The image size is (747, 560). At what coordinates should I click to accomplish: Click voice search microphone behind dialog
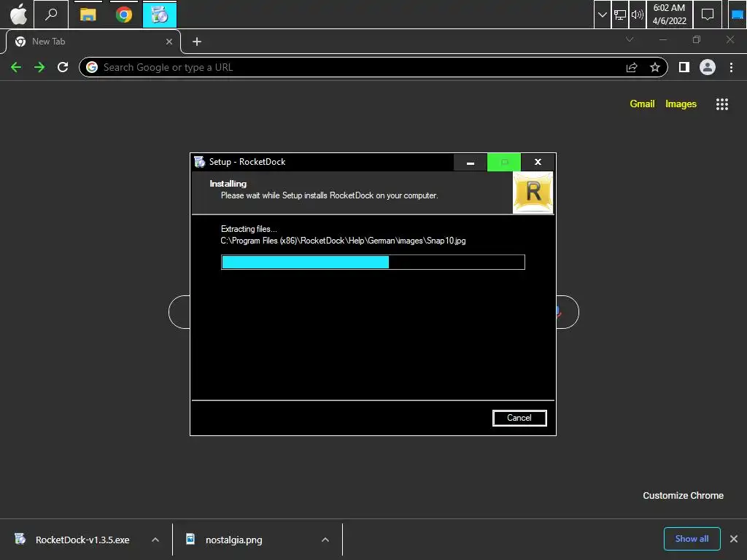(x=559, y=312)
